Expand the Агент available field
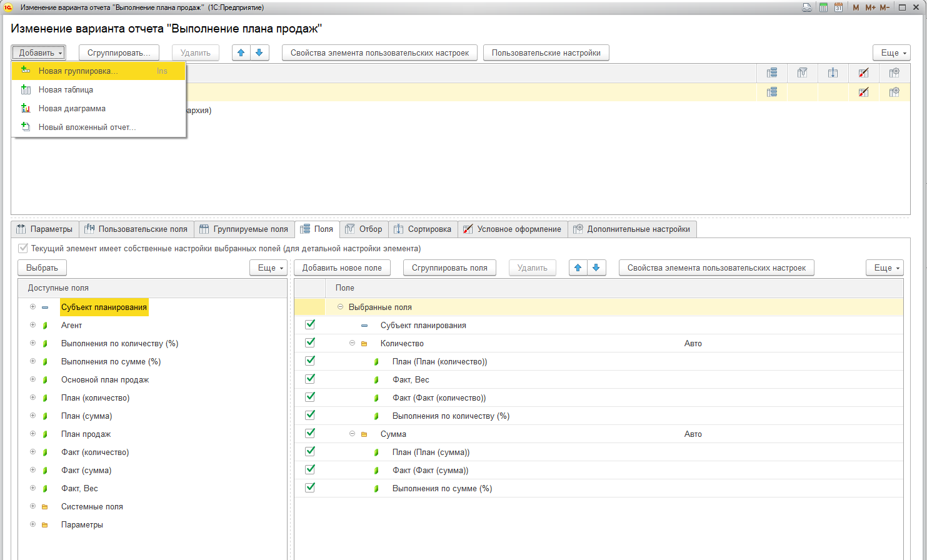 33,325
